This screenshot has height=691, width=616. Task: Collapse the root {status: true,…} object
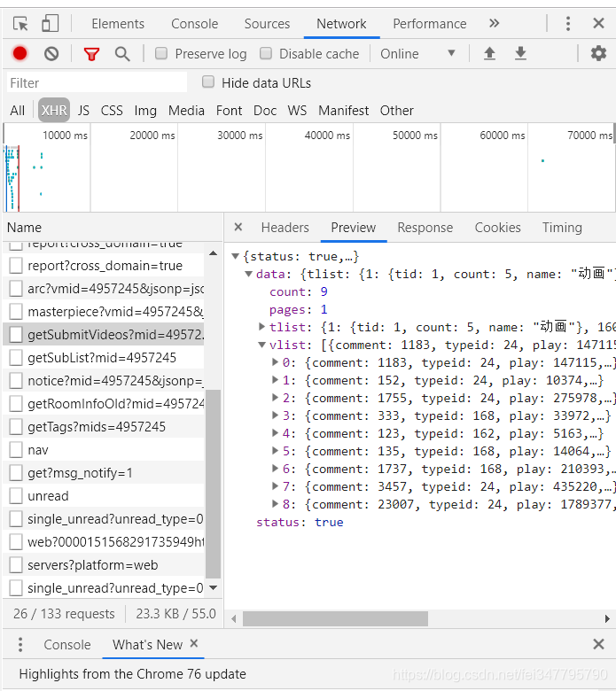(236, 256)
